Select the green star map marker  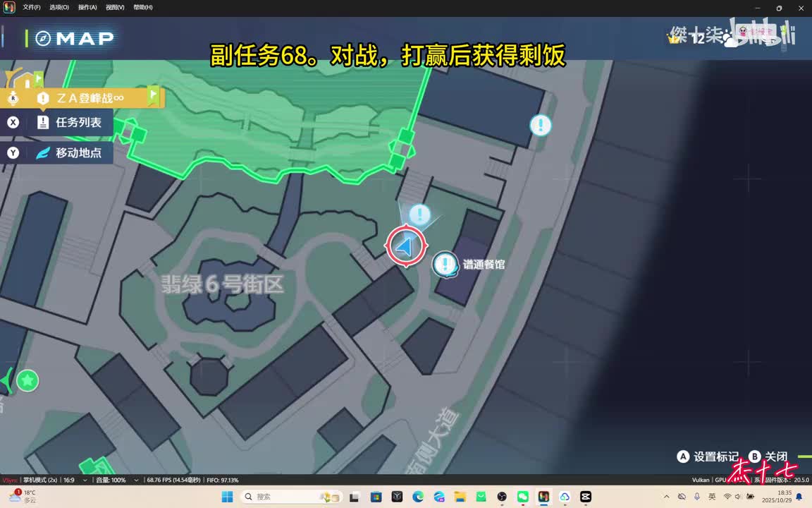click(x=27, y=381)
